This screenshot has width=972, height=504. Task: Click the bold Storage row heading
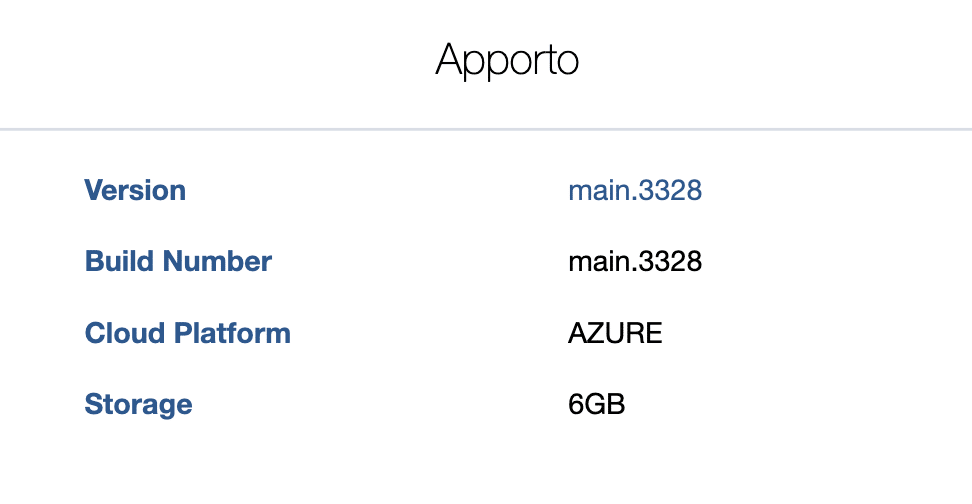[138, 404]
